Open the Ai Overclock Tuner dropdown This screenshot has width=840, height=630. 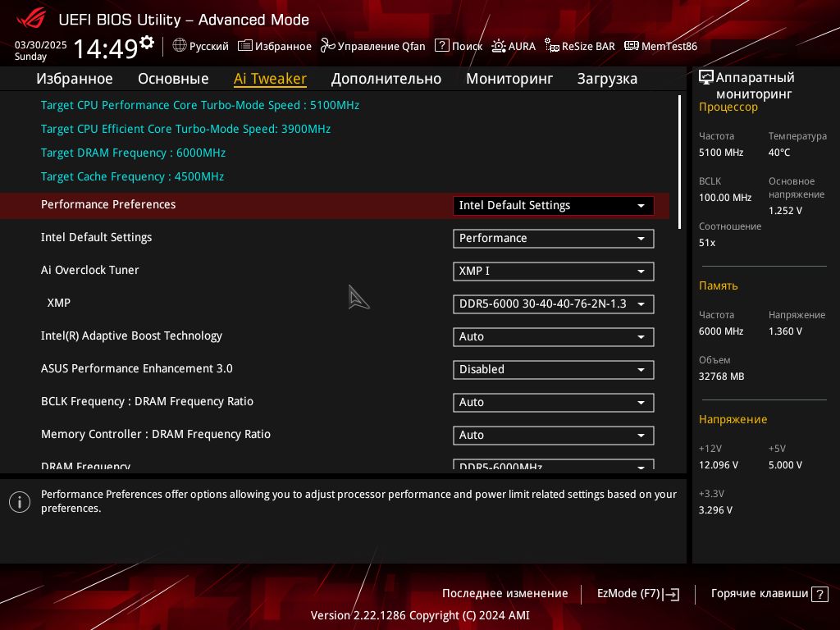pyautogui.click(x=554, y=271)
